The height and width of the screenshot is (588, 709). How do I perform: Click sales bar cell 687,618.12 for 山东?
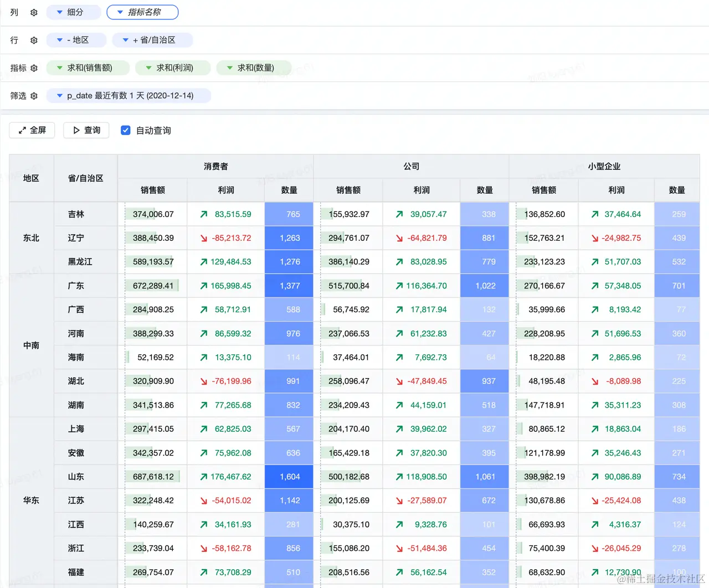pos(153,477)
